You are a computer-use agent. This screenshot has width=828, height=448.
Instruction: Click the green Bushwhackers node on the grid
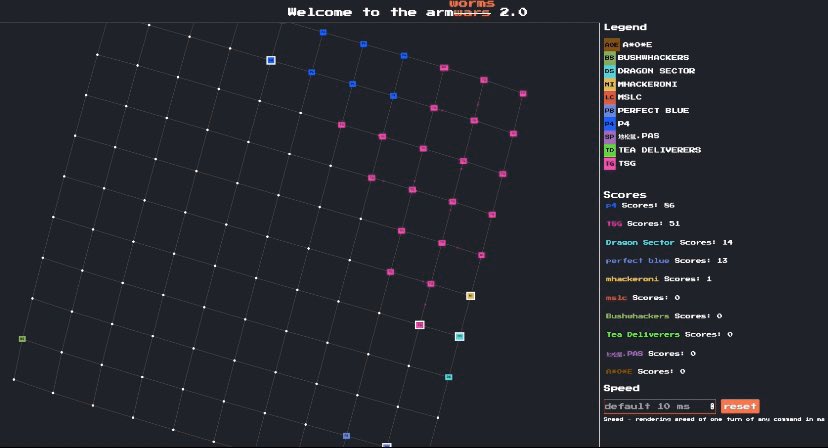(x=22, y=339)
